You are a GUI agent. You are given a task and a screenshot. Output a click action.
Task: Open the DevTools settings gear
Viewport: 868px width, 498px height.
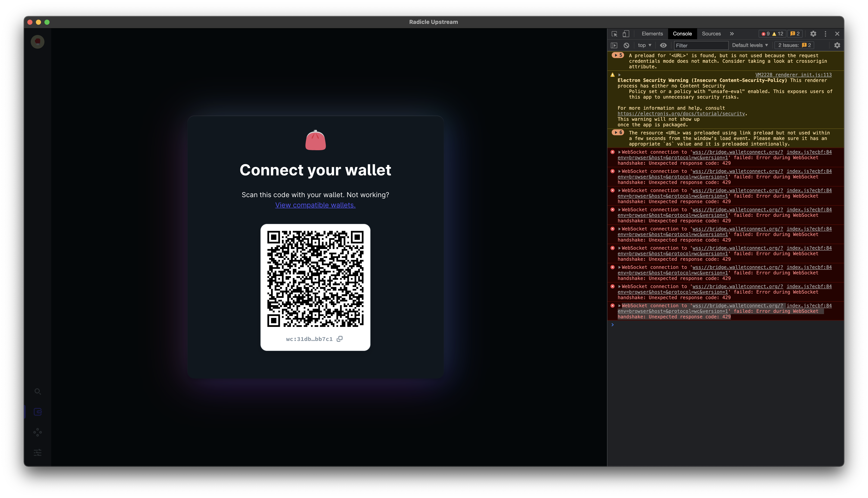[x=814, y=33]
